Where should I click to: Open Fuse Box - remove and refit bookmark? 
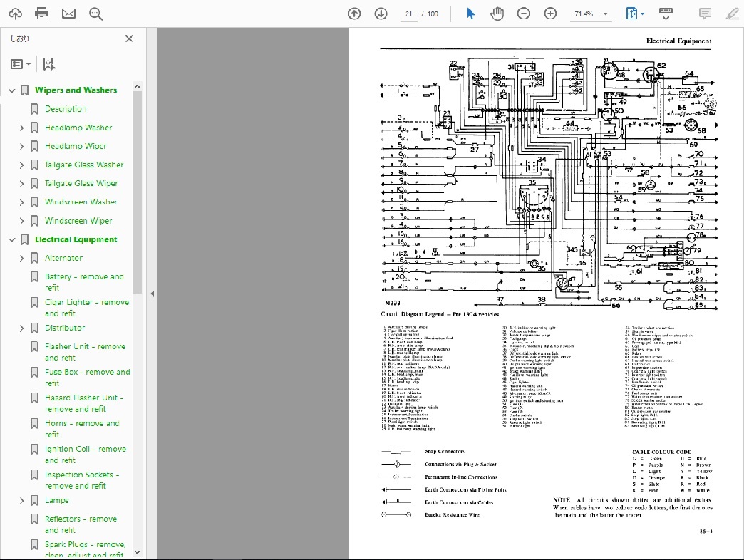88,378
